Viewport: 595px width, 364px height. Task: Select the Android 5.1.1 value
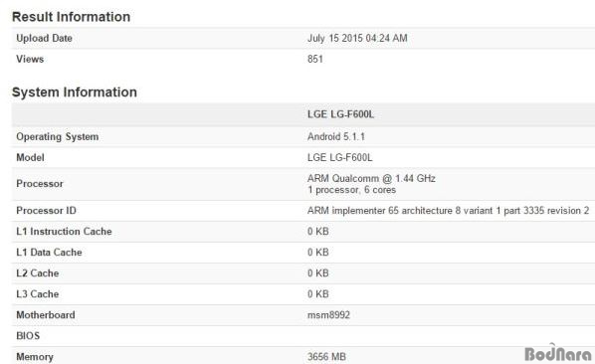coord(336,136)
